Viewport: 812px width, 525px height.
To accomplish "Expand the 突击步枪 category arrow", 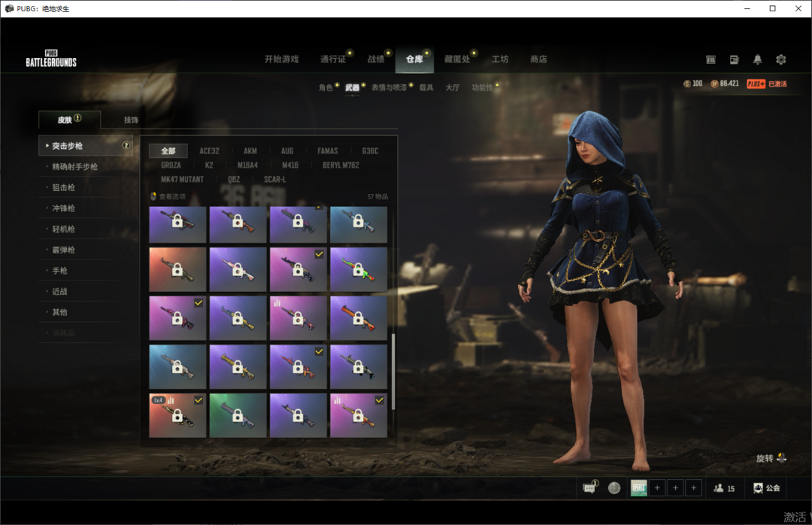I will (47, 146).
